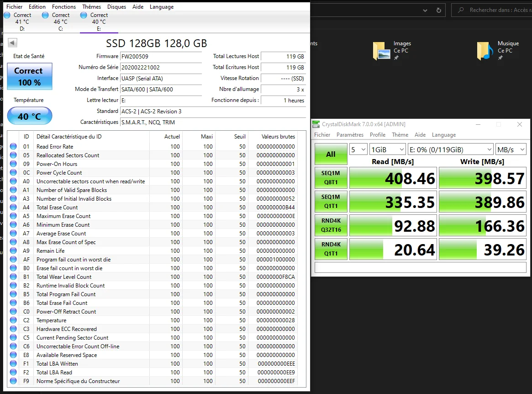The image size is (532, 394).
Task: Click the back arrow disk navigation icon
Action: (12, 43)
